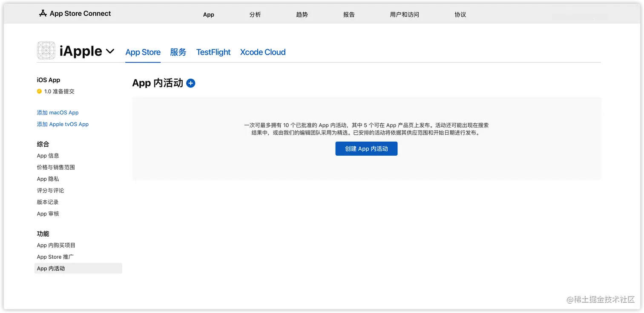644x313 pixels.
Task: Click the 添加 macOS App link
Action: (58, 113)
